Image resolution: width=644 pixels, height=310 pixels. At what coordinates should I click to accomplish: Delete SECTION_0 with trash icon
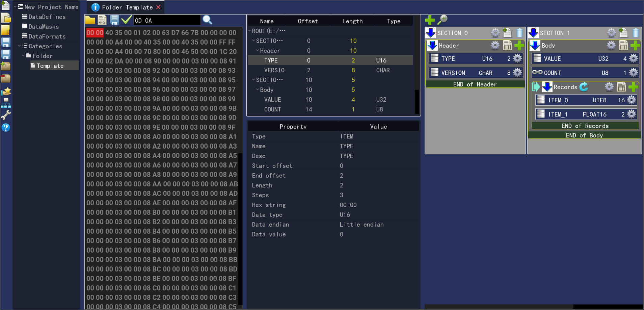(519, 33)
